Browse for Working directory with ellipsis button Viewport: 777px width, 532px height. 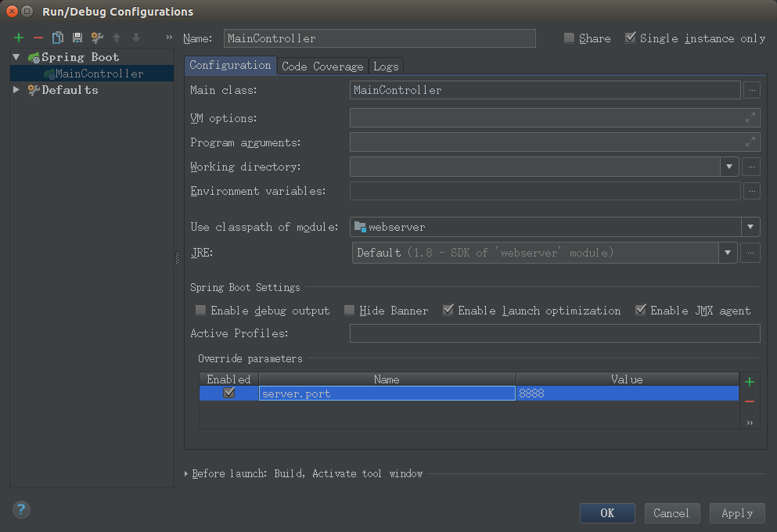tap(751, 167)
